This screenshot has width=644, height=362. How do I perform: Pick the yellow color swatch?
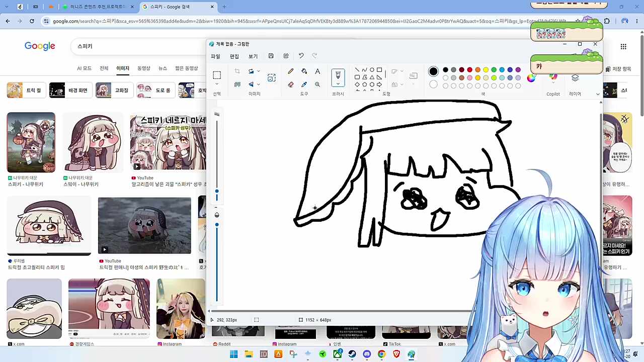pyautogui.click(x=486, y=70)
